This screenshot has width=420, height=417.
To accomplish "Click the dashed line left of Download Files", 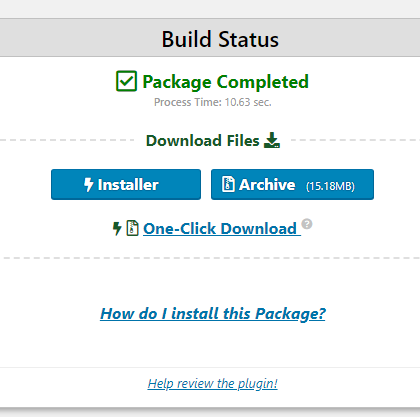I will point(67,140).
